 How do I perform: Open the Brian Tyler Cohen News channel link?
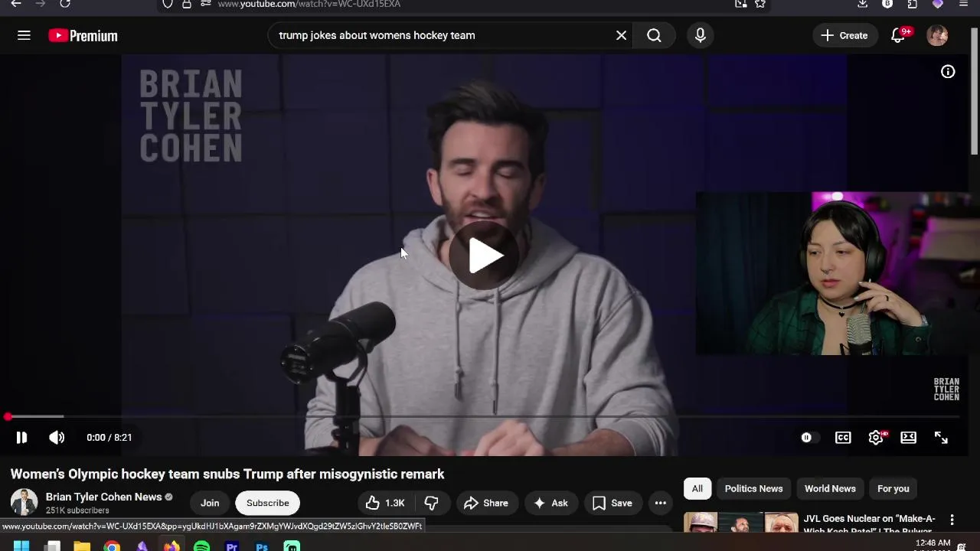(103, 497)
